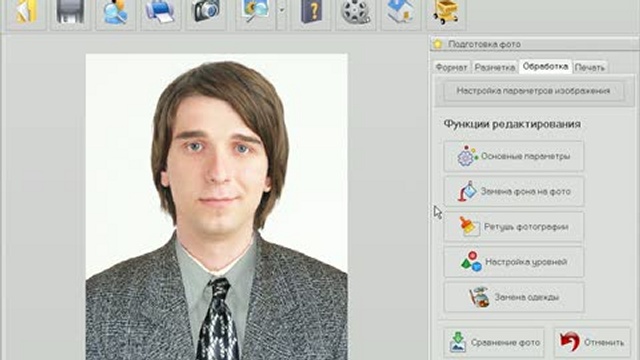Open Настройка уровней function

(513, 262)
